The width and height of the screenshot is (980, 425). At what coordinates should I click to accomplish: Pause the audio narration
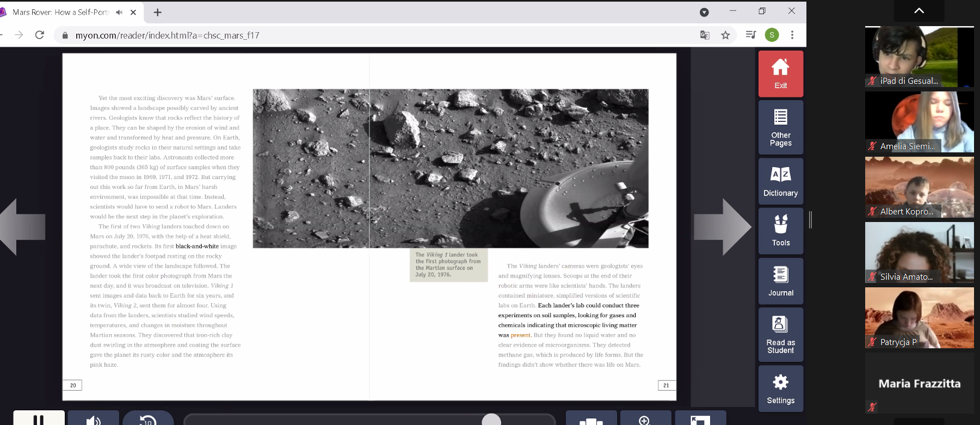point(39,419)
